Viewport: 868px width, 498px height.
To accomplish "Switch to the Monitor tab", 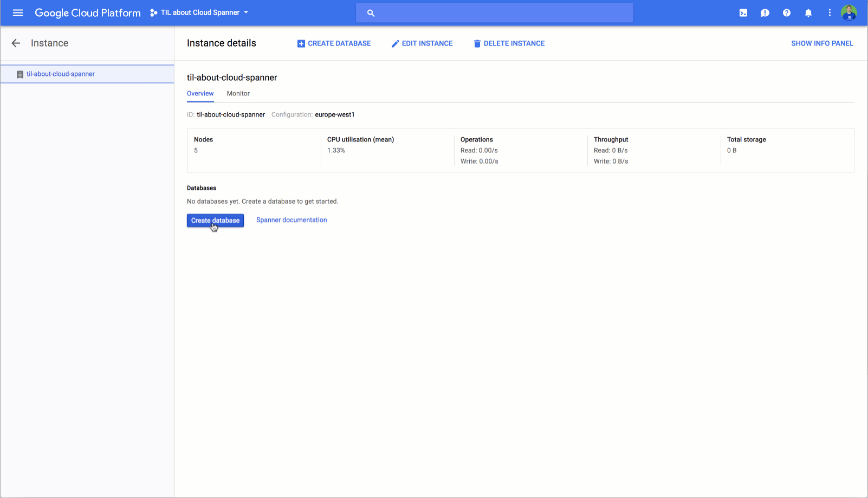I will [x=238, y=94].
